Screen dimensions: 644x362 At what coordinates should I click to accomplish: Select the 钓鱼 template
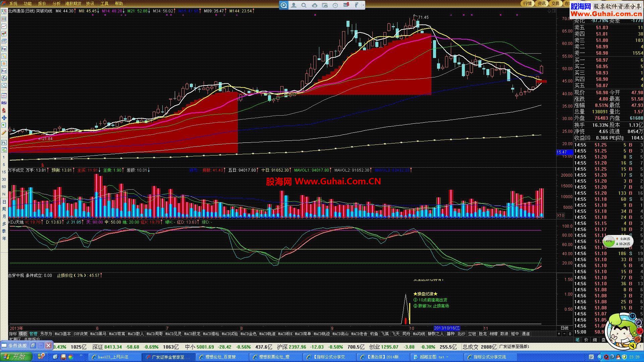(x=374, y=334)
